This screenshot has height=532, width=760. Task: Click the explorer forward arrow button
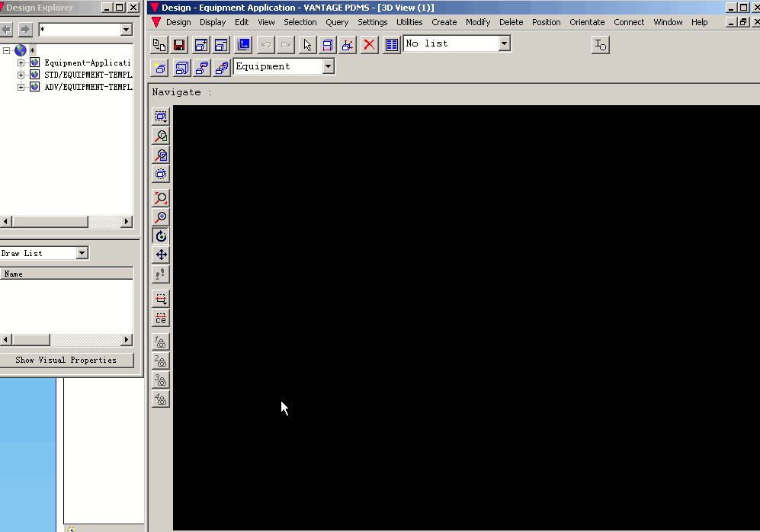coord(24,30)
